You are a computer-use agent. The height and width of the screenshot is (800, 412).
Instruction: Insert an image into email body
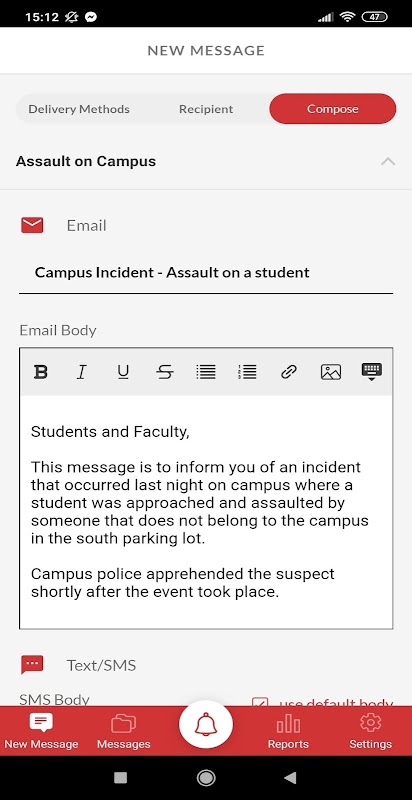[x=330, y=372]
